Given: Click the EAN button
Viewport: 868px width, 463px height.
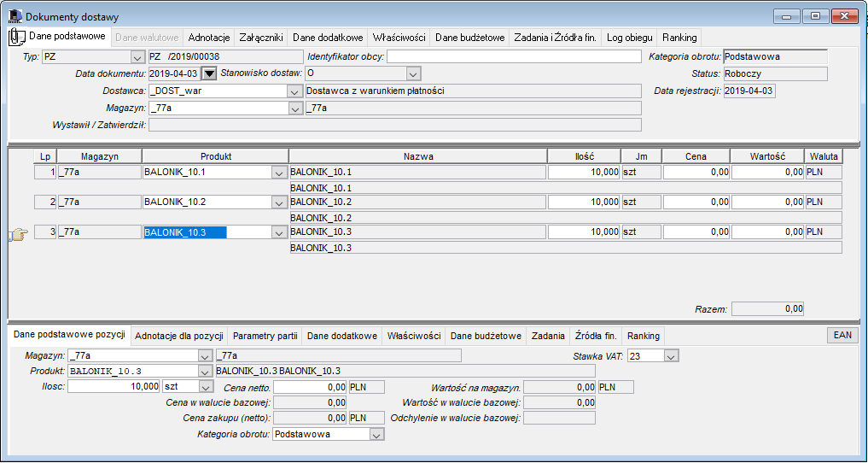Looking at the screenshot, I should pos(842,335).
